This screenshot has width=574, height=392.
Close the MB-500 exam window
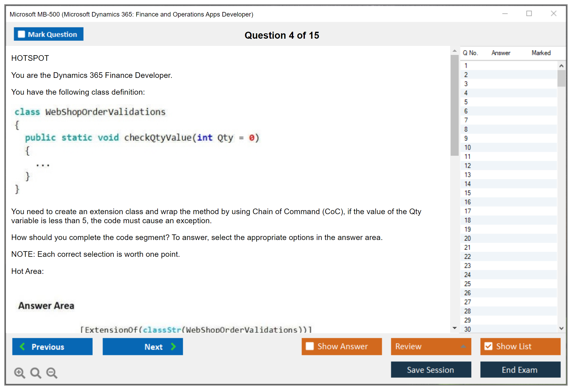553,14
